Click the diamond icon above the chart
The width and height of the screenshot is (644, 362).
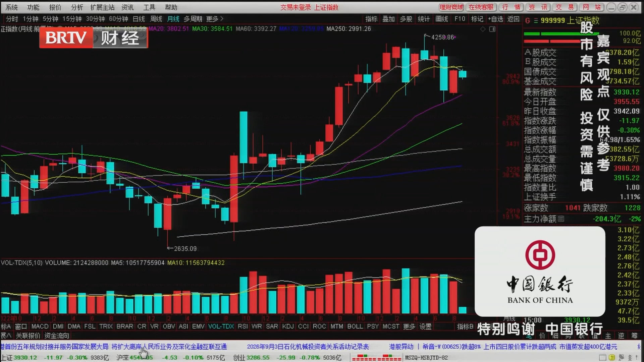[483, 29]
